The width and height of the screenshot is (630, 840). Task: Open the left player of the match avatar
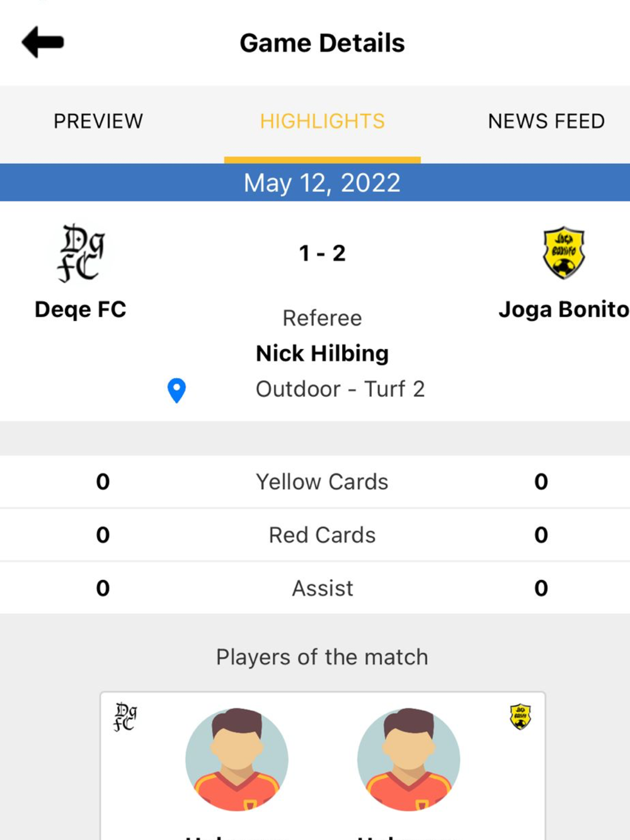click(x=237, y=759)
